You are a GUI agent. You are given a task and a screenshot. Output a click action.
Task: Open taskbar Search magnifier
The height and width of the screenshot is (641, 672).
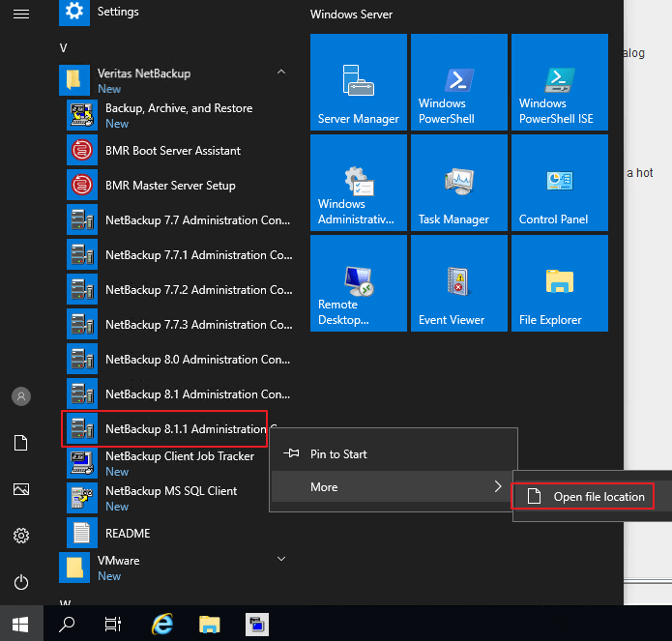tap(67, 625)
